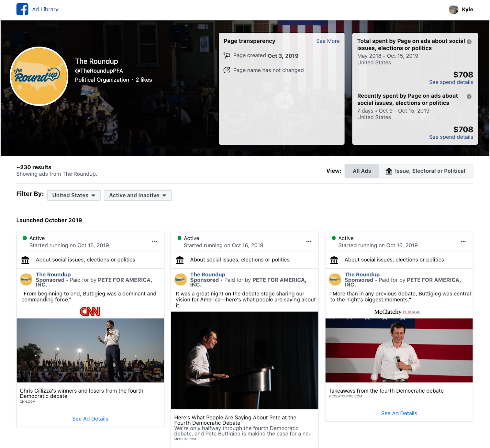The width and height of the screenshot is (490, 448).
Task: Open the Ad Library home link
Action: (x=45, y=9)
